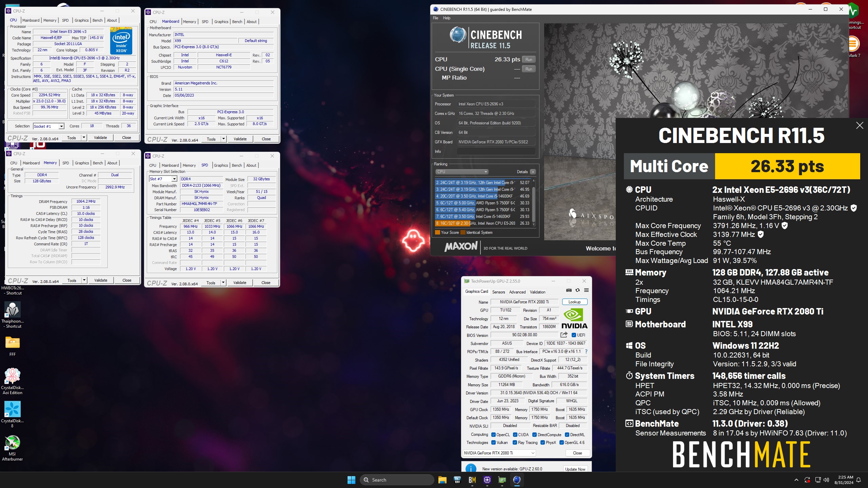Open the Cinebench File menu
Screen dimensions: 868x488
436,18
